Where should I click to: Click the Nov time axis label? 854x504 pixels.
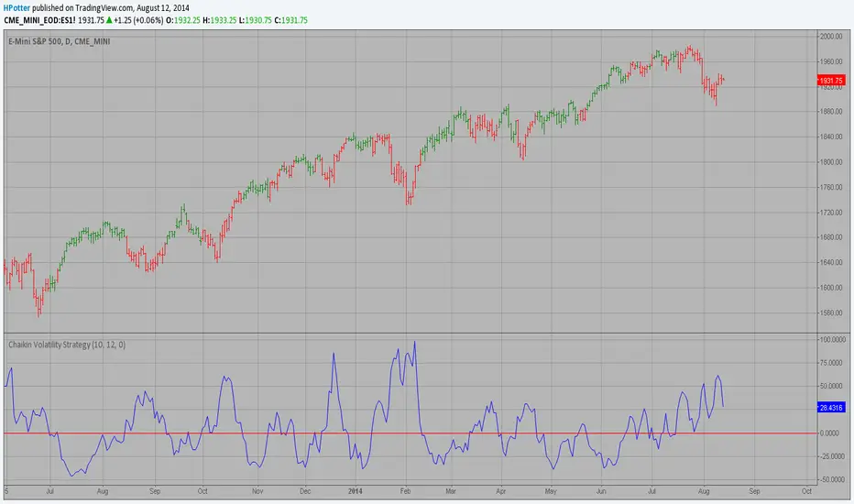coord(257,491)
